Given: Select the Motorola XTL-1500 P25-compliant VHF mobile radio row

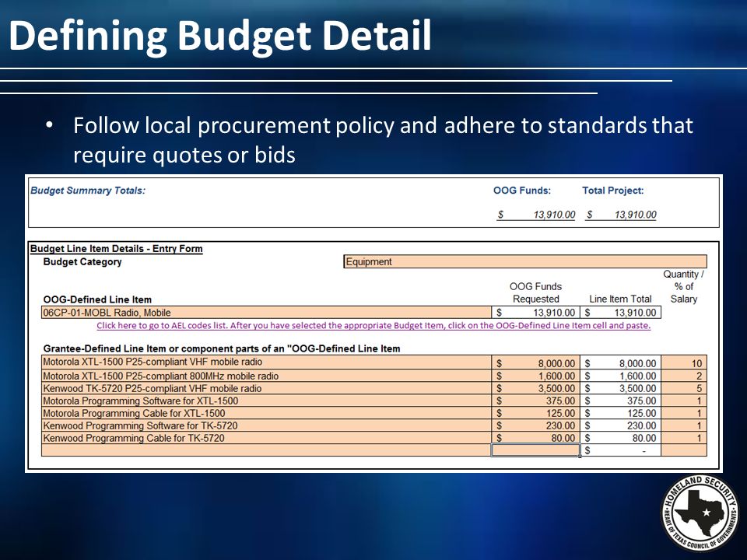Looking at the screenshot, I should 266,362.
